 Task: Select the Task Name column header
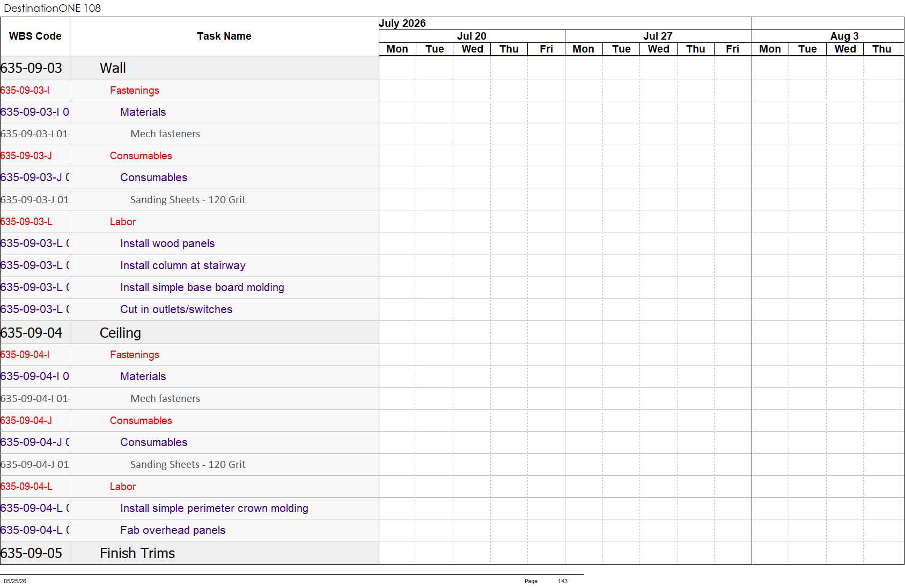click(x=224, y=36)
